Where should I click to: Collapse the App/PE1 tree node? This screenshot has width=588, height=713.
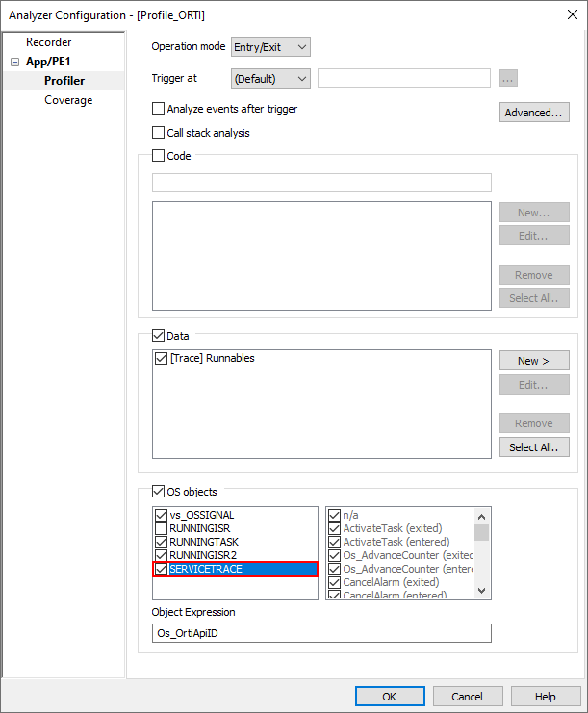coord(15,62)
